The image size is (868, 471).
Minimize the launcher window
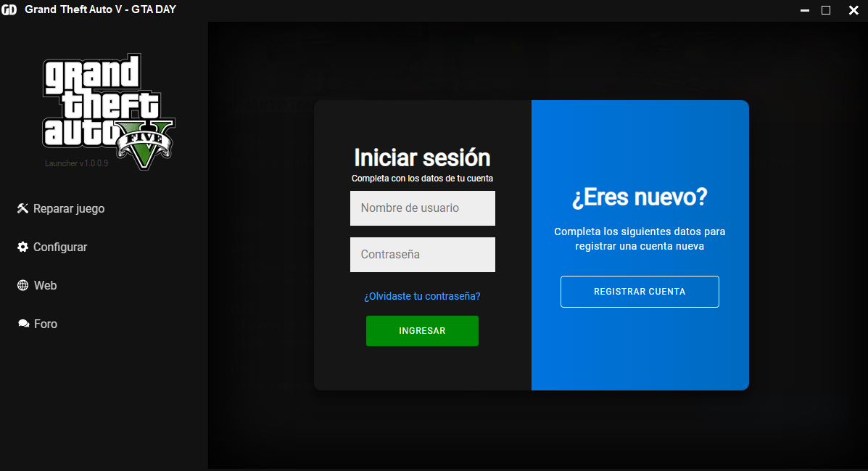(805, 10)
